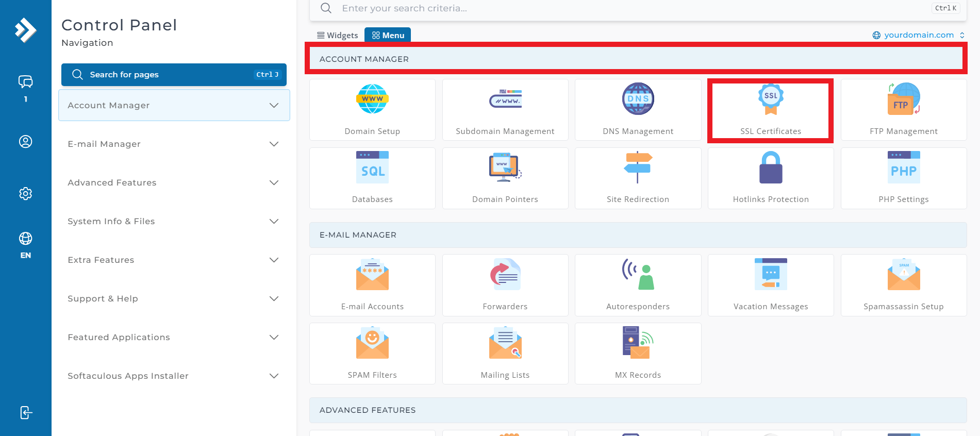
Task: Open the Autoresponders icon
Action: 638,274
